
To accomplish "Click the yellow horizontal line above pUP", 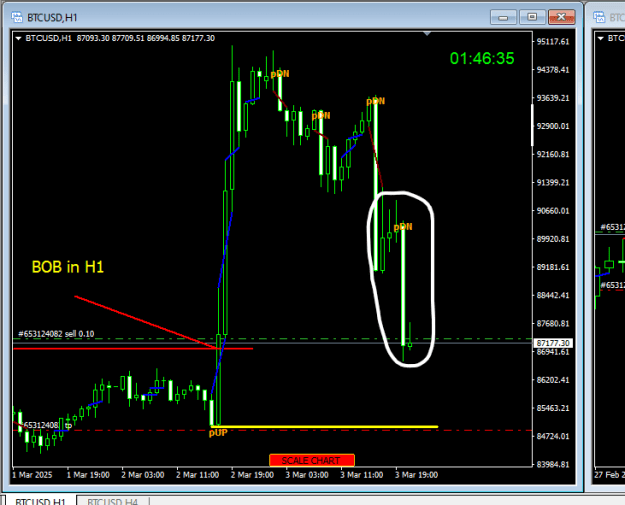I will (324, 427).
